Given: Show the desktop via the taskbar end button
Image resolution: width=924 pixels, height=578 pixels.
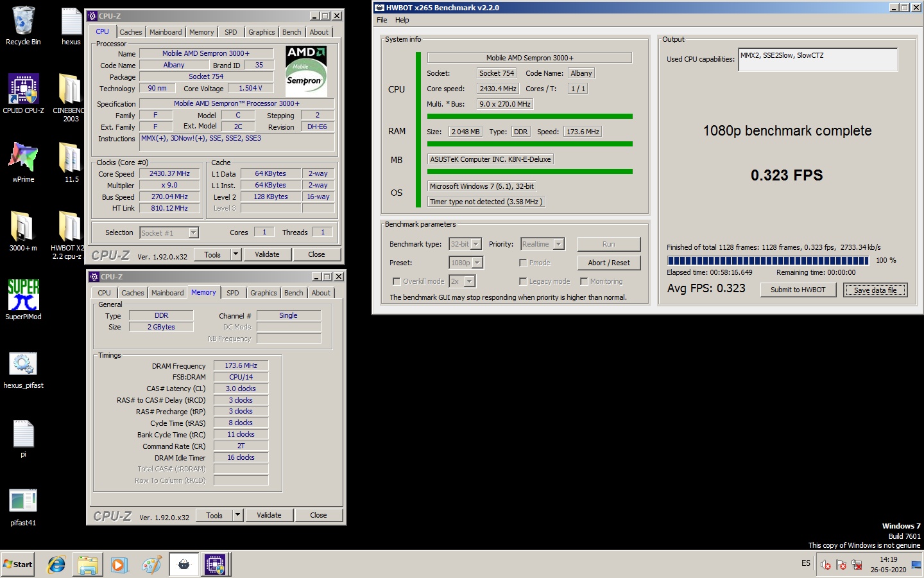Looking at the screenshot, I should [916, 565].
